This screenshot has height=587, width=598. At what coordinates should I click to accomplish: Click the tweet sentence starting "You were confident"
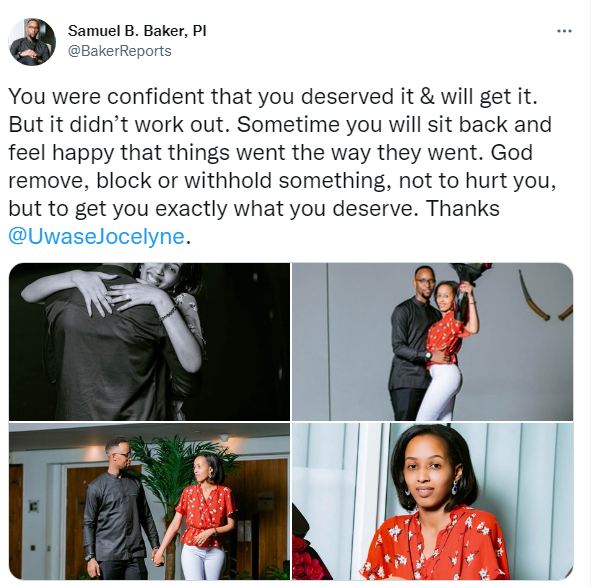click(273, 96)
